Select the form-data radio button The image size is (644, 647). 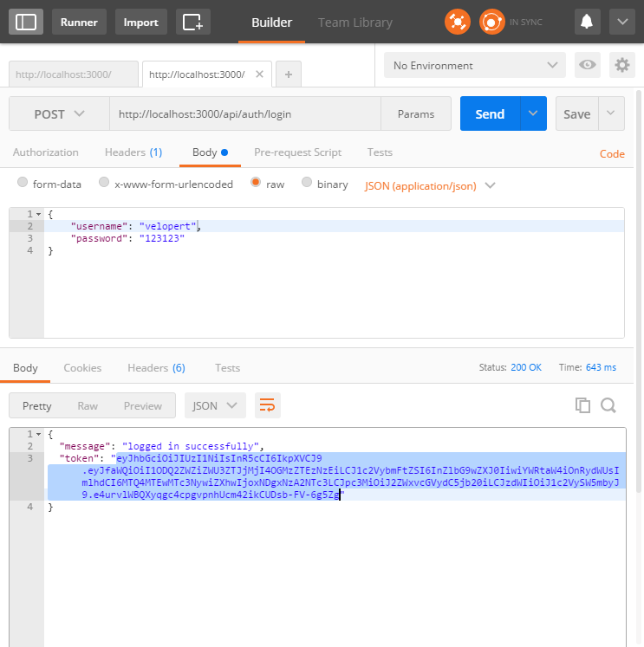(23, 184)
